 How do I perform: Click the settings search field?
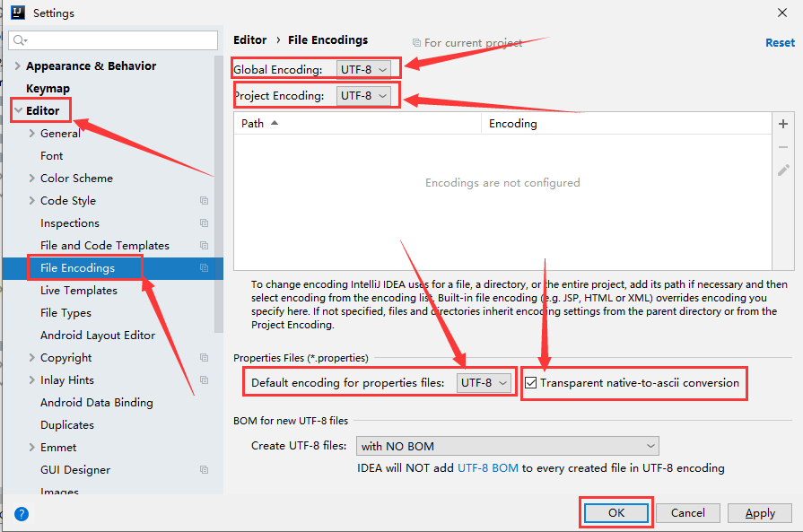[x=113, y=40]
